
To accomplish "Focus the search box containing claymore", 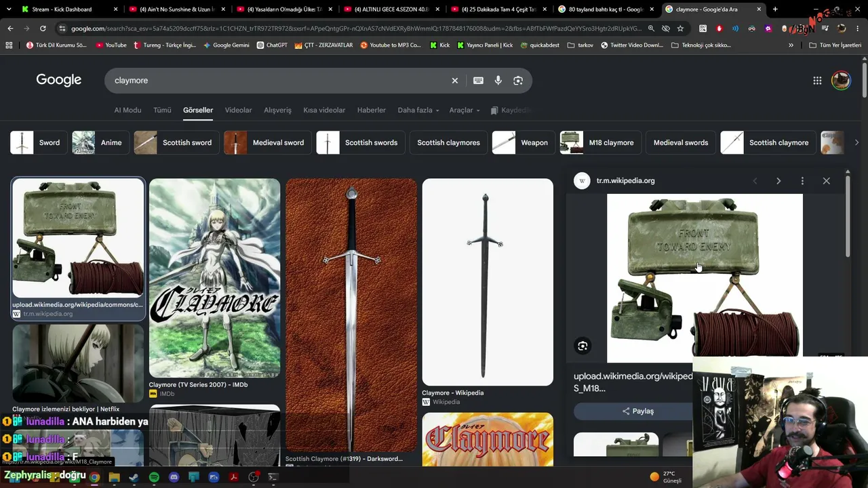I will coord(278,81).
